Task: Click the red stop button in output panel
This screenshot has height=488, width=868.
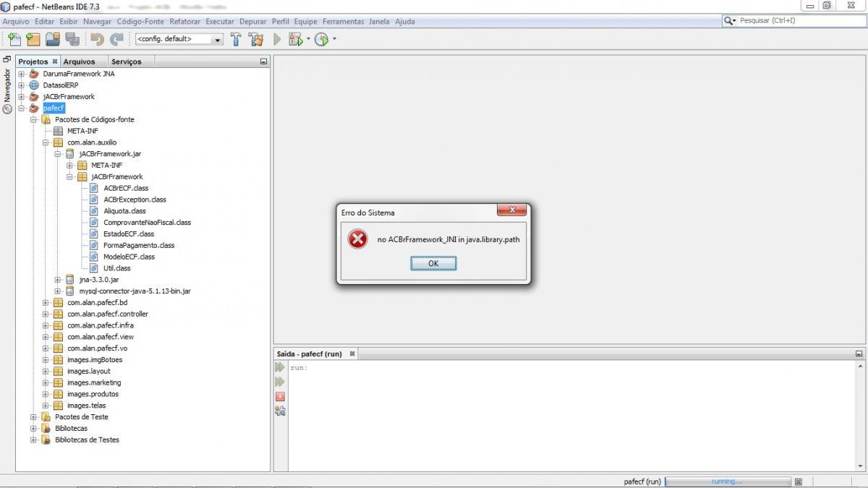Action: click(x=280, y=396)
